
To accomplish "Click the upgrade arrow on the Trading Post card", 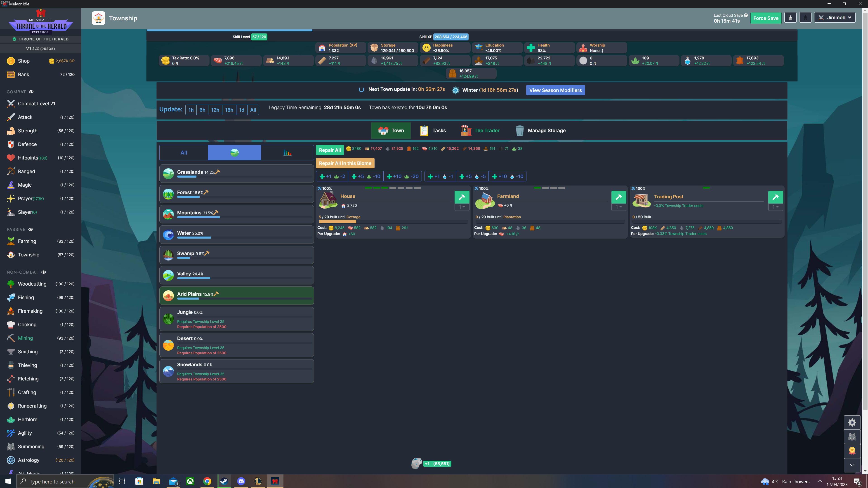I will [776, 197].
